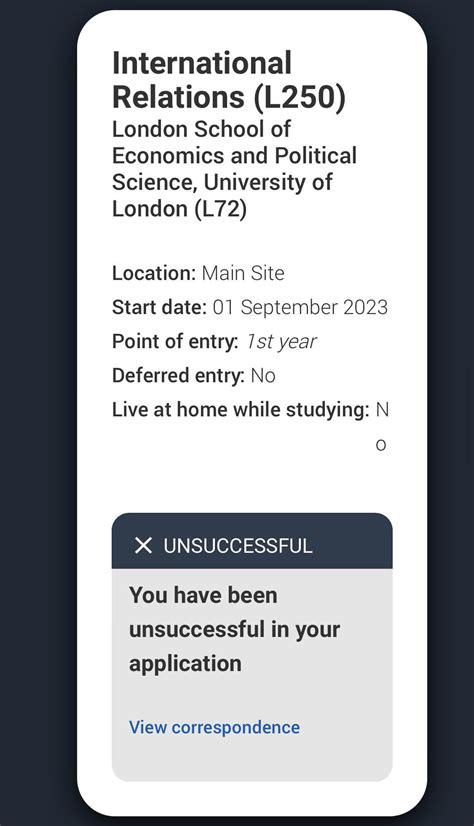Click the X icon beside UNSUCCESSFUL
The height and width of the screenshot is (826, 474).
click(x=143, y=546)
